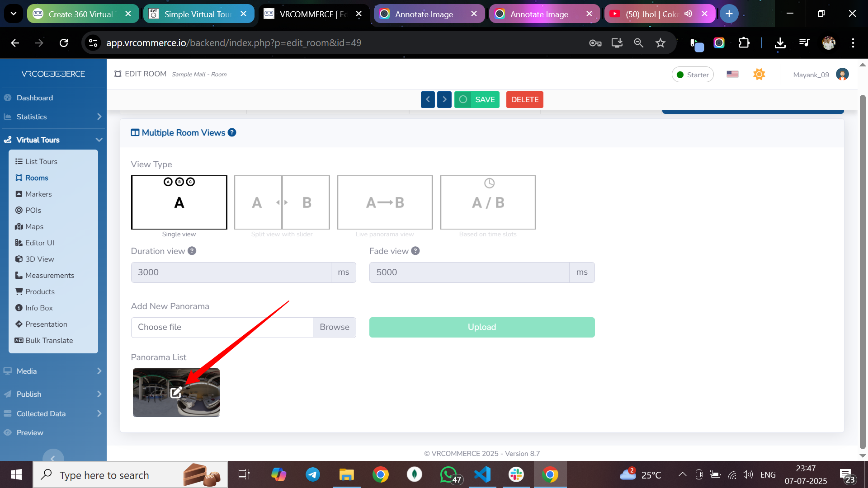The height and width of the screenshot is (488, 868).
Task: Go to previous room arrow button
Action: (x=428, y=99)
